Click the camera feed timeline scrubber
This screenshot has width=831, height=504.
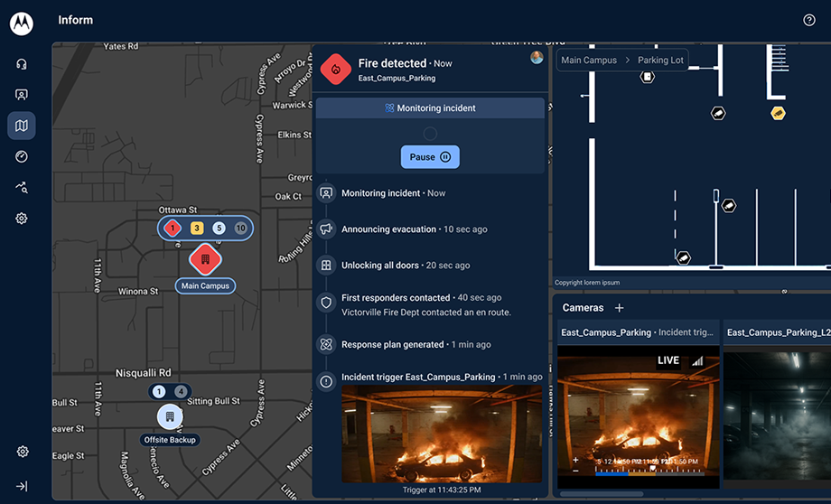(x=640, y=469)
